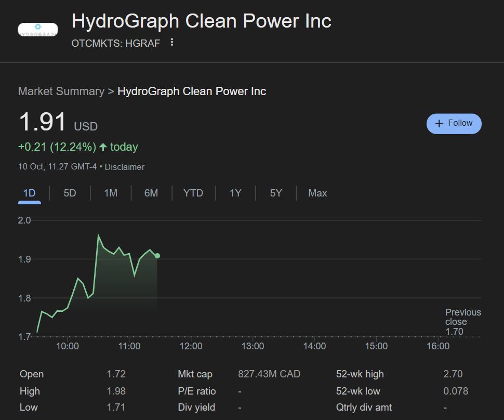Click the current price dot on chart

[157, 256]
